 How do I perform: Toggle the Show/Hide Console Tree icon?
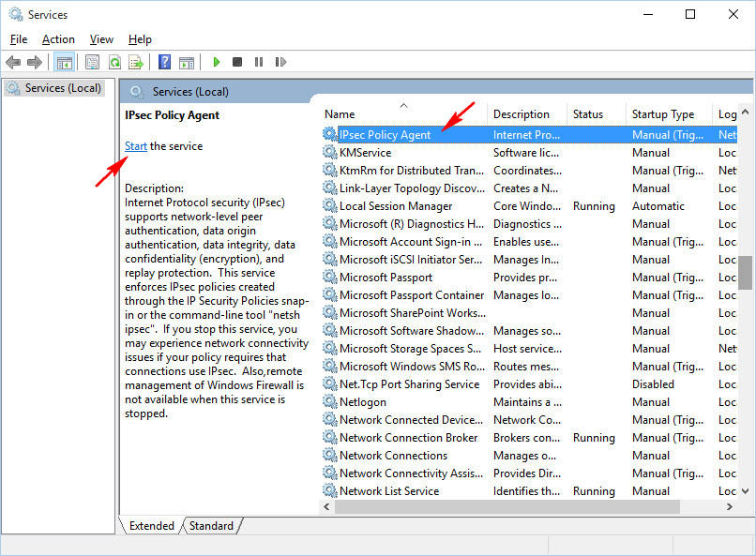[64, 63]
